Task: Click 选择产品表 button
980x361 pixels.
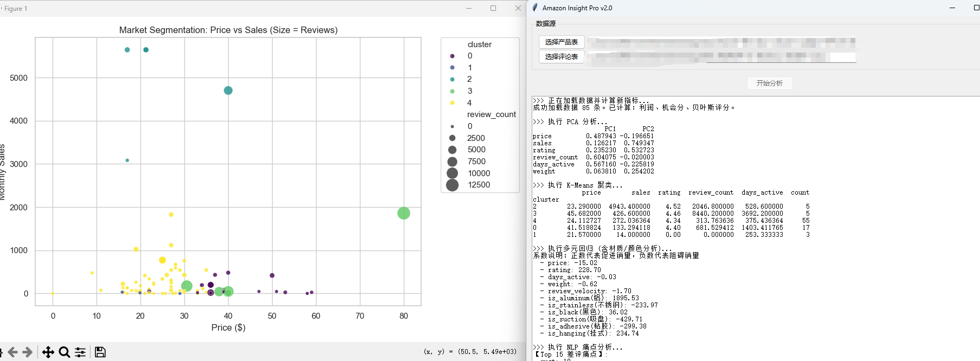Action: (561, 42)
